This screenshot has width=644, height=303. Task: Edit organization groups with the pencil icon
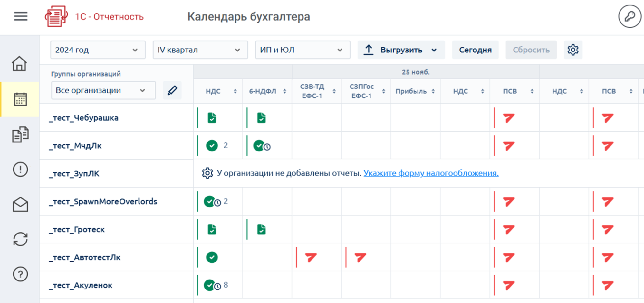click(172, 90)
